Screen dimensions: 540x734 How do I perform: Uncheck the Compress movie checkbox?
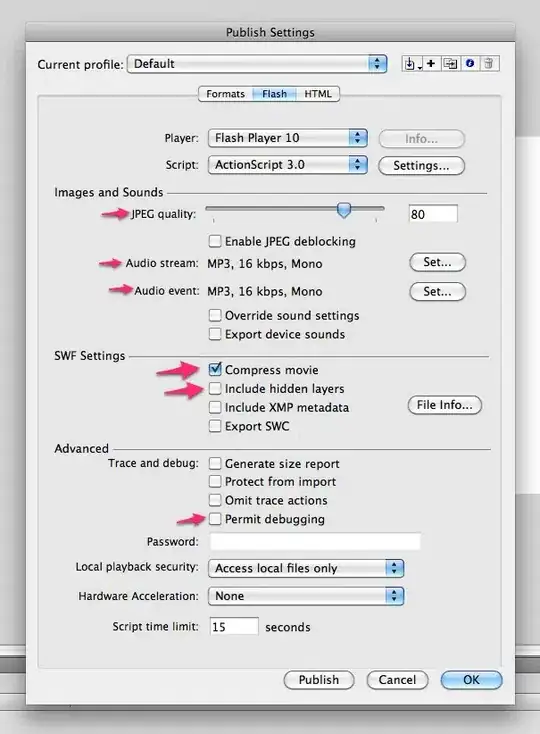coord(215,370)
